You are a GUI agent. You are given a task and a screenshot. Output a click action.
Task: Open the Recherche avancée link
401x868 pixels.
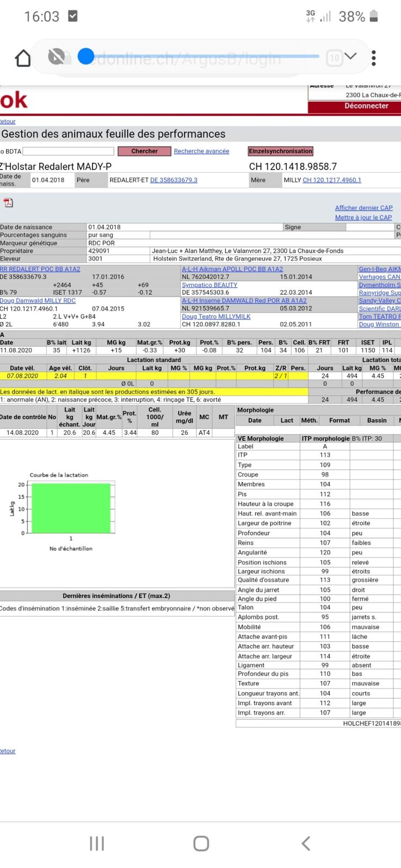tap(201, 151)
